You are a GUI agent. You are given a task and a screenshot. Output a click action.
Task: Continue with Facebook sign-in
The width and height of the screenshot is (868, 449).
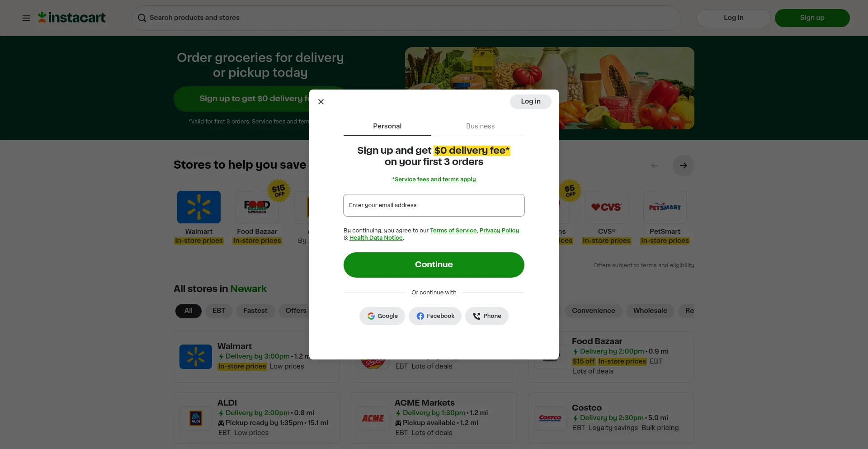click(435, 316)
